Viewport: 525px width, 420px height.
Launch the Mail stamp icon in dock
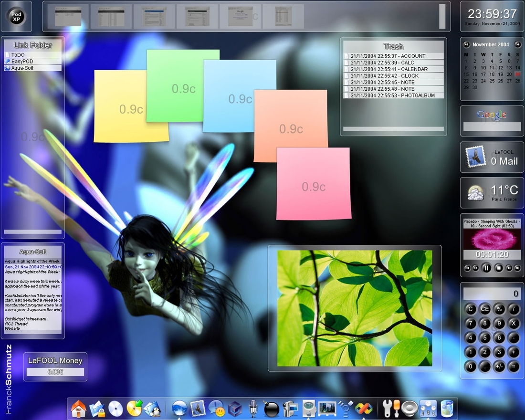coord(197,409)
